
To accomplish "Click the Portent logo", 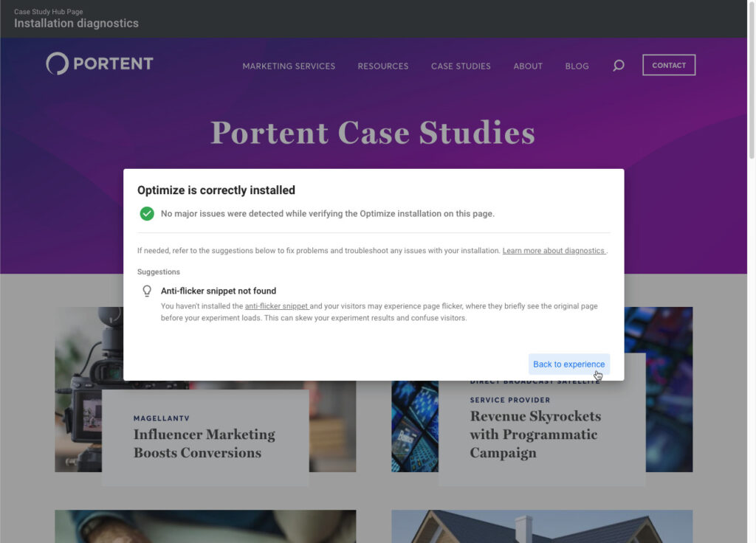I will click(99, 63).
